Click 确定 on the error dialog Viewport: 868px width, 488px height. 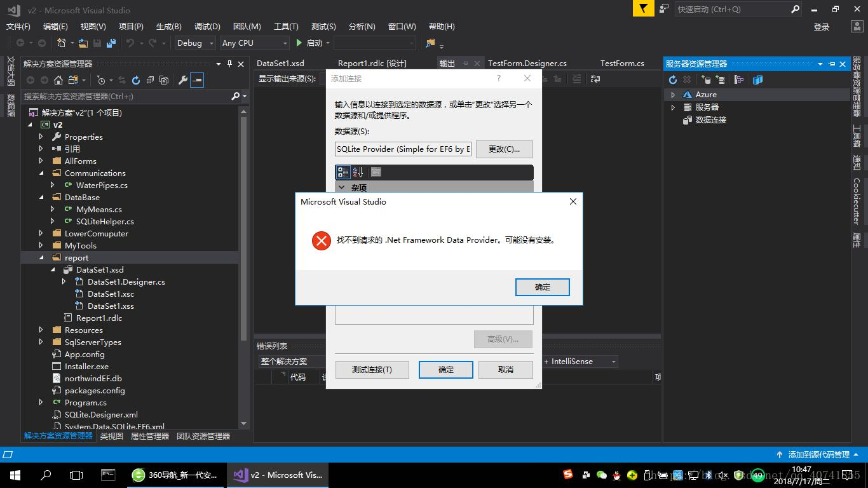[542, 287]
